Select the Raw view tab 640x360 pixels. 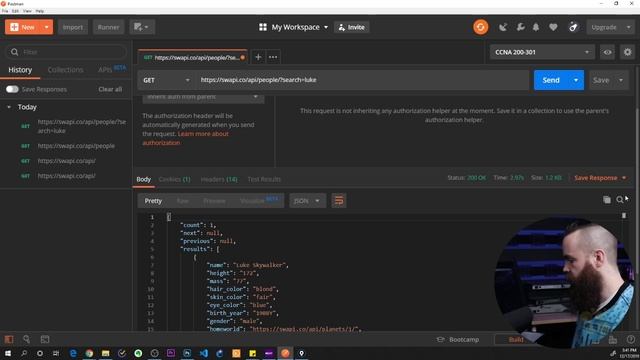pos(182,201)
